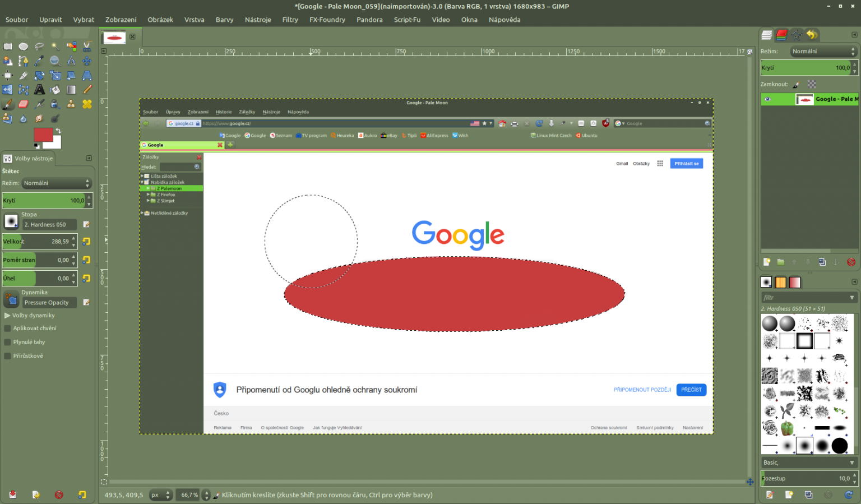The height and width of the screenshot is (504, 861).
Task: Select the Move tool
Action: point(87,61)
